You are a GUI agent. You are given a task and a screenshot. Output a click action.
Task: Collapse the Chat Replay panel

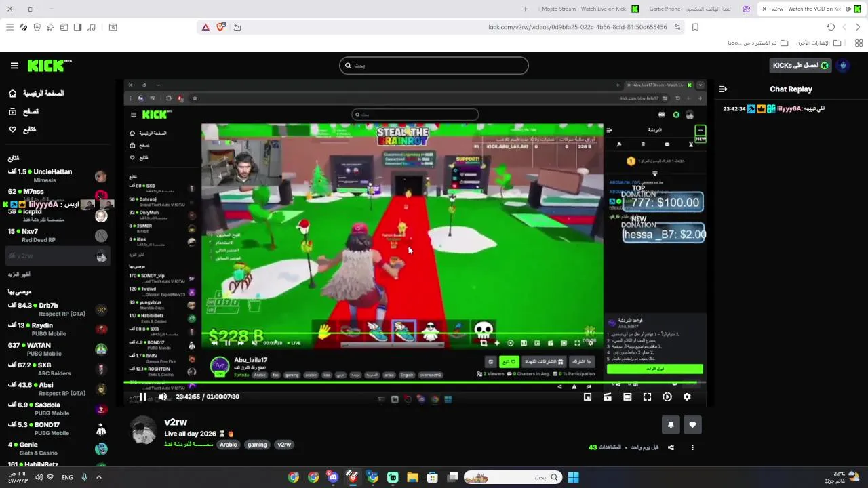[x=723, y=89]
